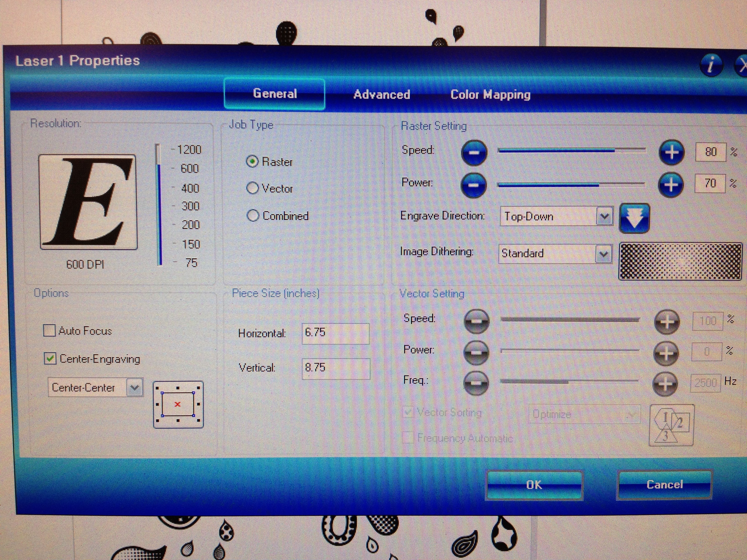Click the vector Power slider track

coord(570,350)
